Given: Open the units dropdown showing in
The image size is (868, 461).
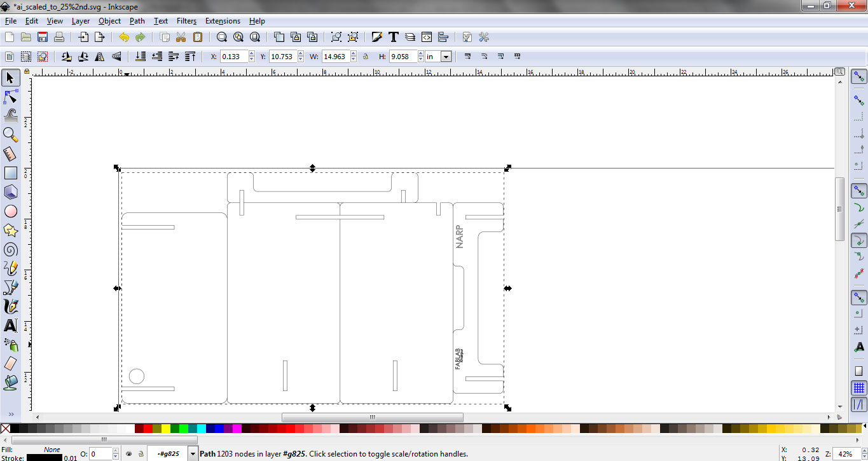Looking at the screenshot, I should coord(446,57).
